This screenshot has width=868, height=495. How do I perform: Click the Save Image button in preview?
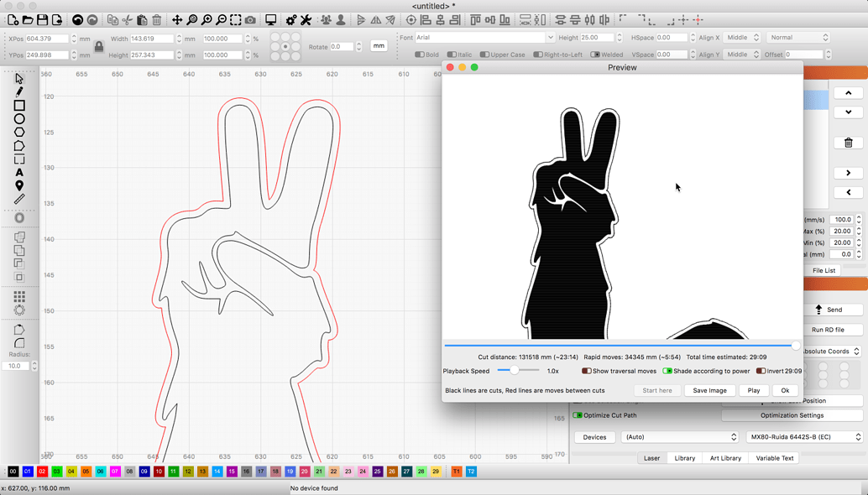pos(710,390)
